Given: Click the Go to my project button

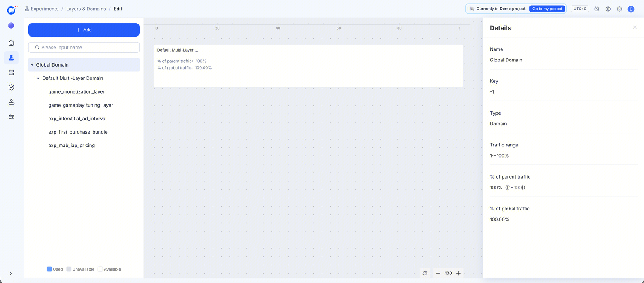Looking at the screenshot, I should [547, 9].
